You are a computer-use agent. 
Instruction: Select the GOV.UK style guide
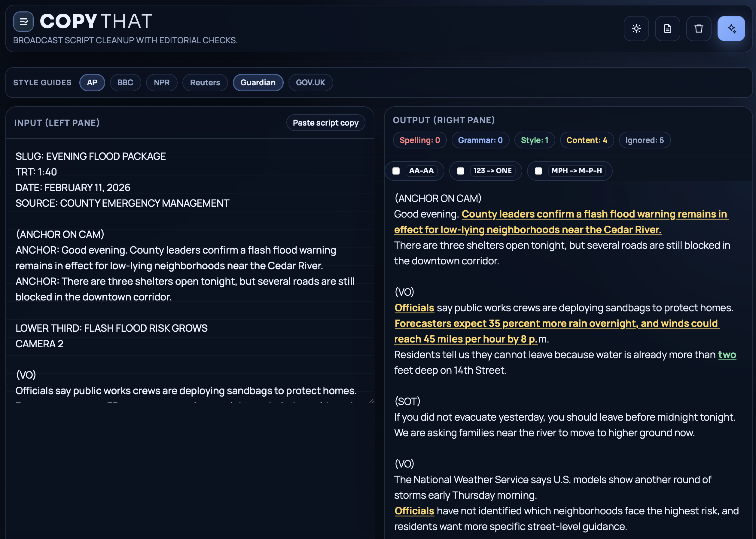pos(311,83)
